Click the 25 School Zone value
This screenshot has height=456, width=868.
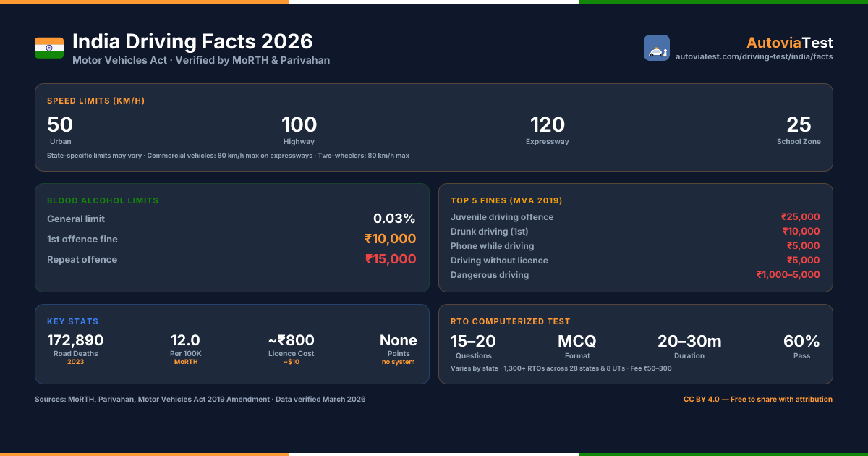799,124
